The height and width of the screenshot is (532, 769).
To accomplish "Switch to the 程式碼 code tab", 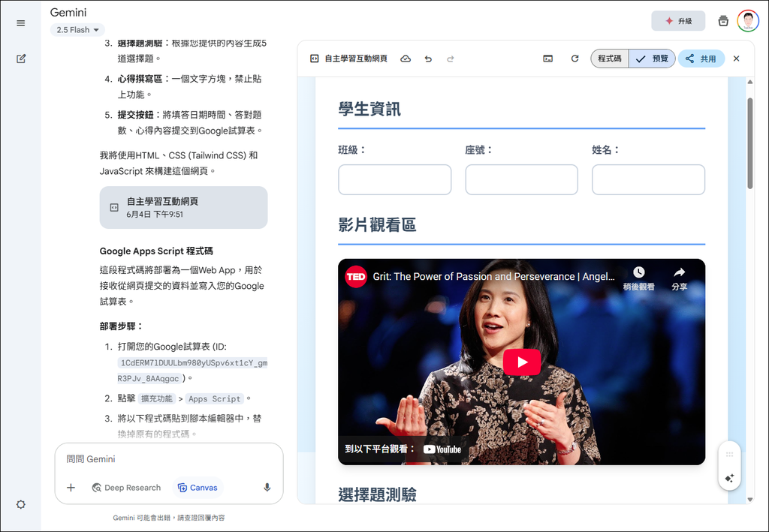I will tap(610, 59).
